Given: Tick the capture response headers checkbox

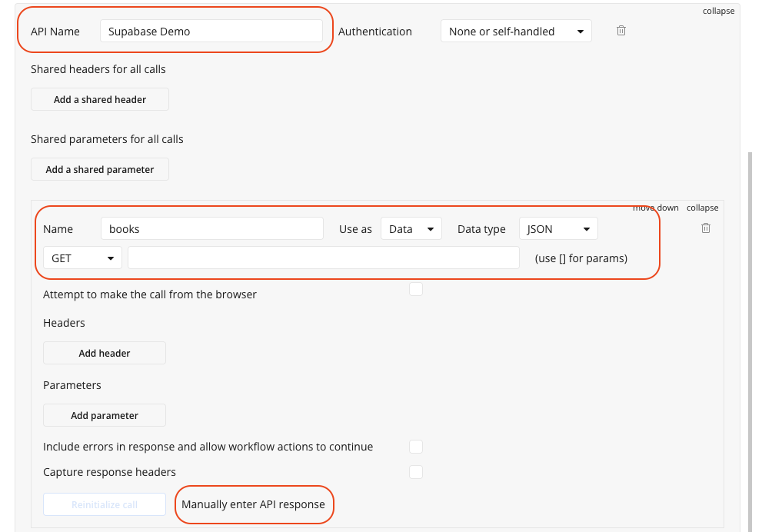Looking at the screenshot, I should (x=416, y=472).
